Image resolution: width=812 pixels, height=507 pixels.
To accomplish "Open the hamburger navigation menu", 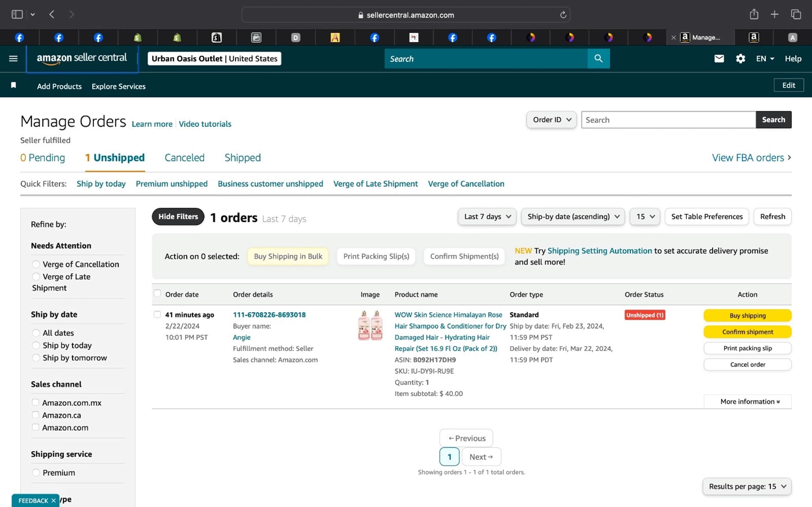I will point(13,59).
